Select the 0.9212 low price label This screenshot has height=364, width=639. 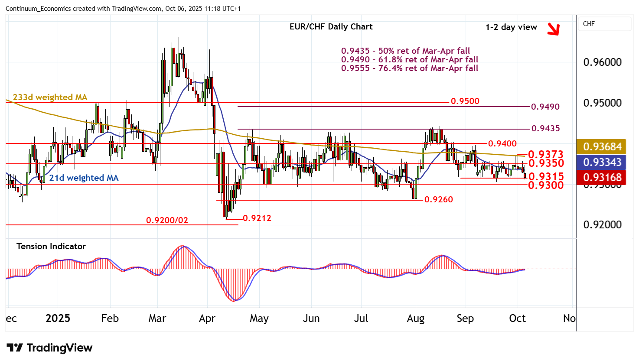[x=257, y=218]
